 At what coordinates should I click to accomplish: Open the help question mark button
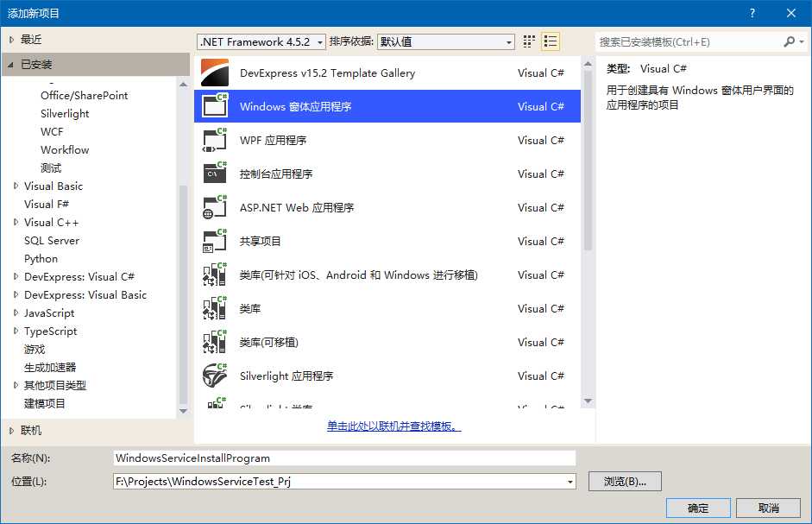[x=752, y=13]
